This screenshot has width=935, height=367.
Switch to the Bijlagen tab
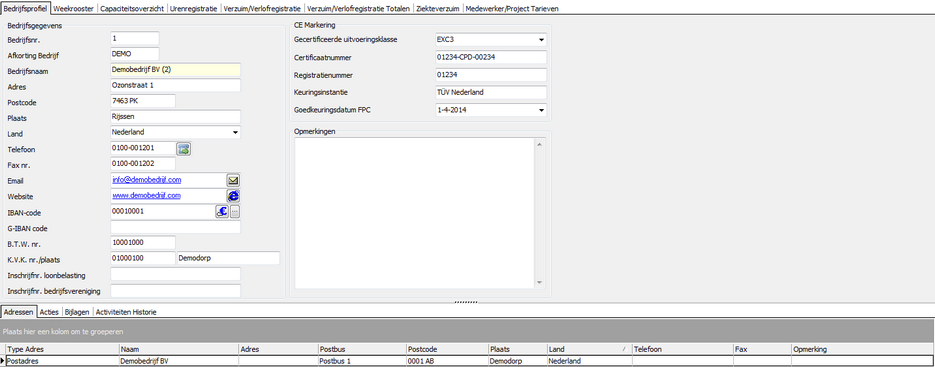click(x=77, y=312)
